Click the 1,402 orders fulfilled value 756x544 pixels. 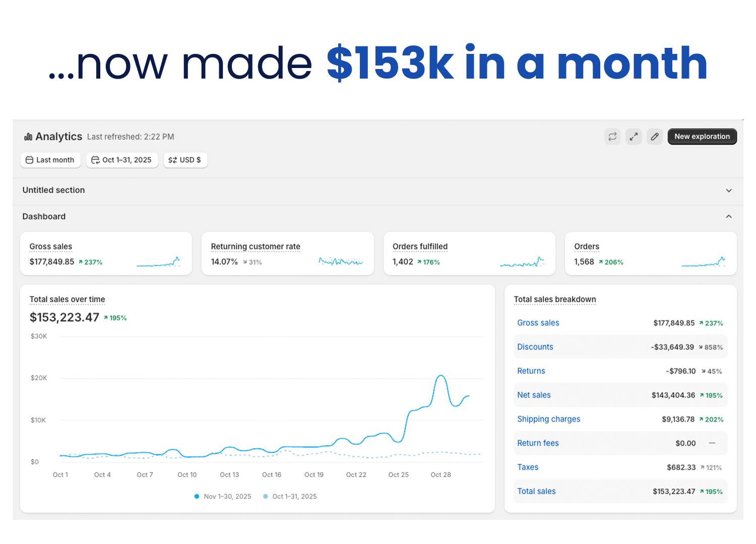(x=403, y=262)
